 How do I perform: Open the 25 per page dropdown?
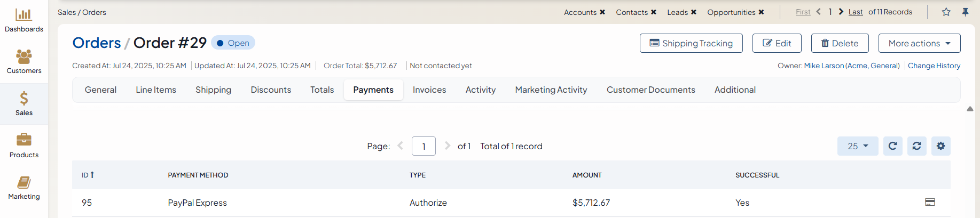click(857, 146)
